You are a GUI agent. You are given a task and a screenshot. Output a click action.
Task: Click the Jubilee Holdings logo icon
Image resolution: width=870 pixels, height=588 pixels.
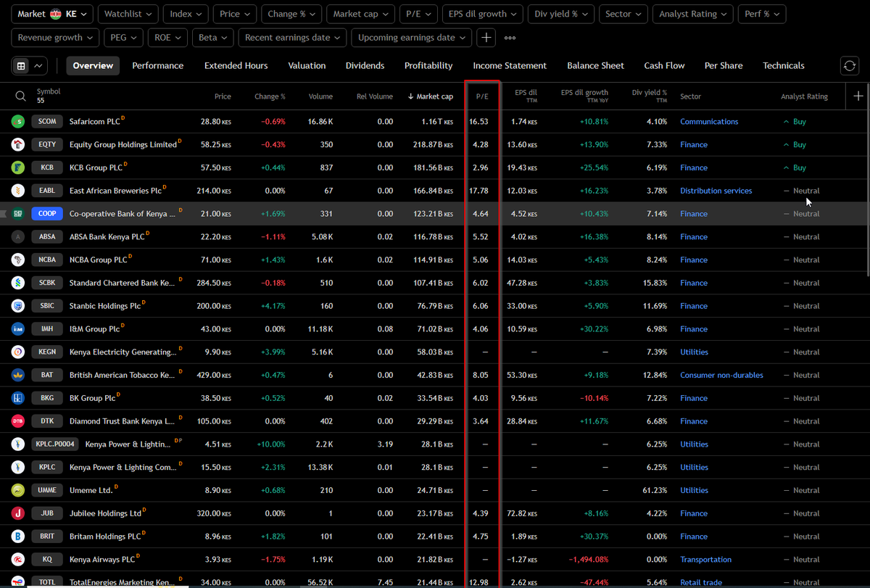click(18, 513)
